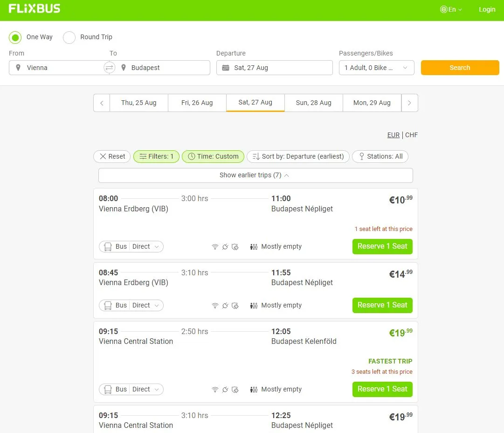Click 12:25 arrival time on last trip
This screenshot has width=504, height=433.
(281, 416)
